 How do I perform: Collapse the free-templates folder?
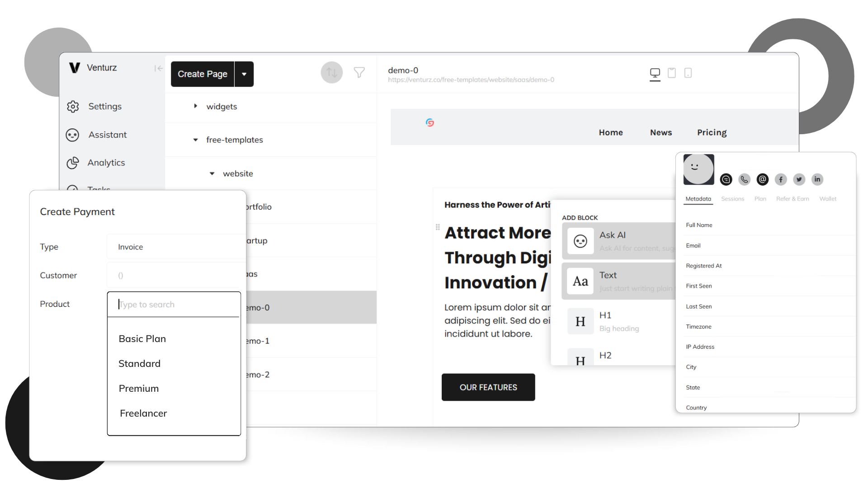(195, 140)
